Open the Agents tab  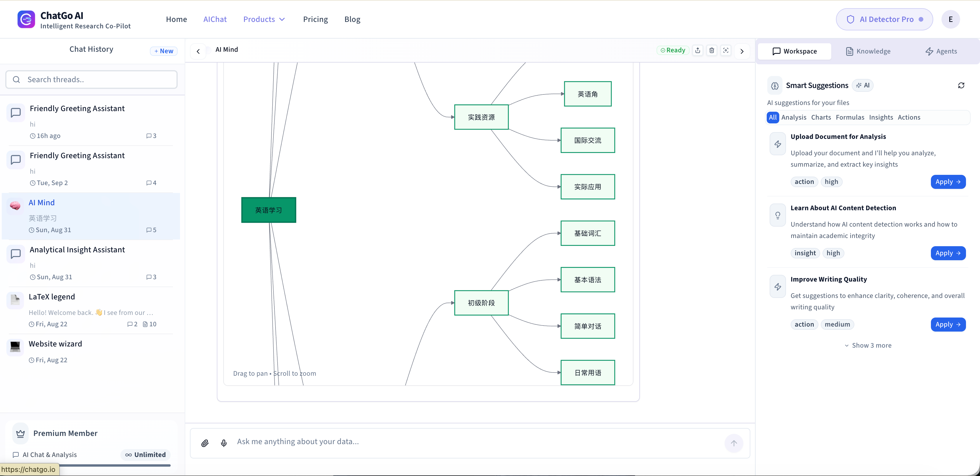pyautogui.click(x=941, y=51)
